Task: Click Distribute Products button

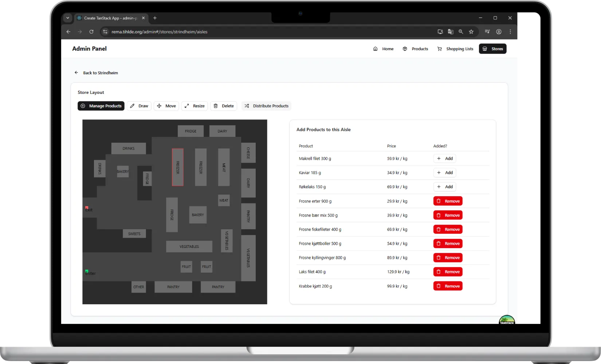Action: point(266,106)
